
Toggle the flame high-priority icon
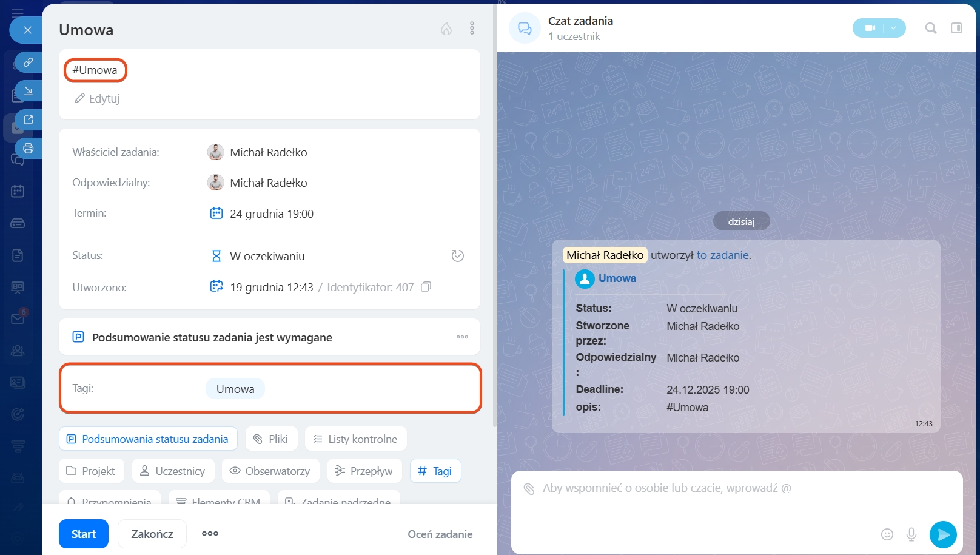tap(446, 29)
